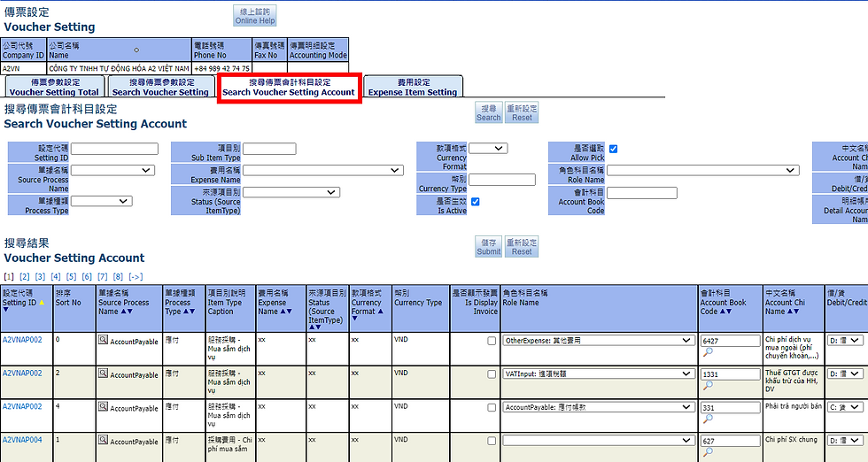Open the Online Help button

pyautogui.click(x=255, y=16)
